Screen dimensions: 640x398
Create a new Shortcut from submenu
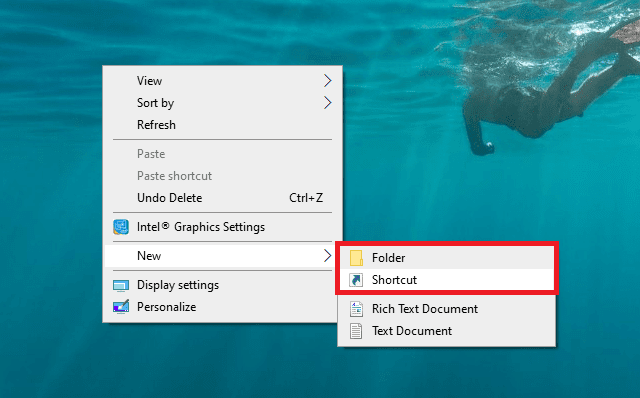447,280
